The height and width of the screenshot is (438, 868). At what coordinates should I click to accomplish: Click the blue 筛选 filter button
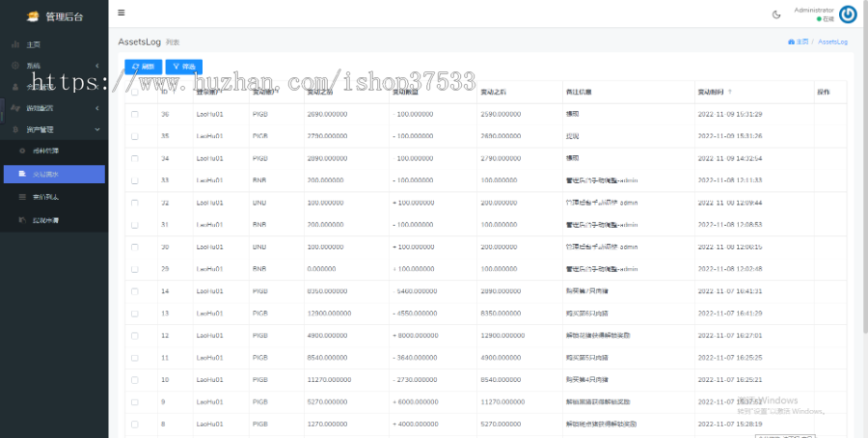[184, 67]
